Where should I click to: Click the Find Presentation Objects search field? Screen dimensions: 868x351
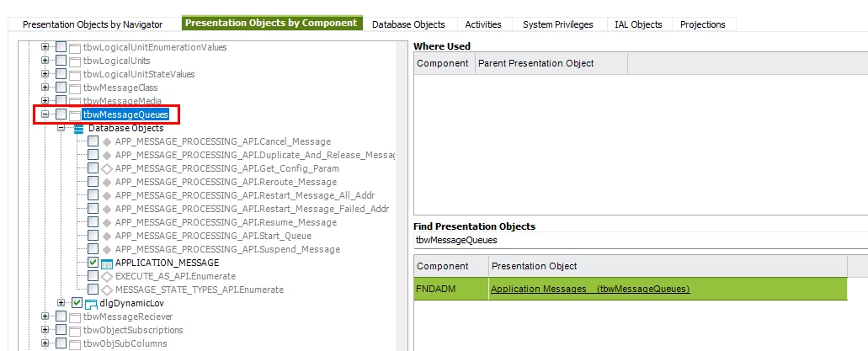[x=640, y=240]
